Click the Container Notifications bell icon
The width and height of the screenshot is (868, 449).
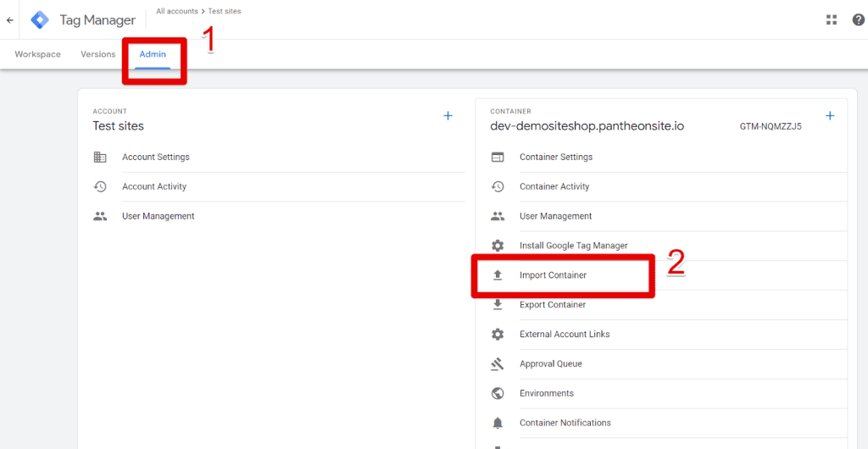point(498,423)
